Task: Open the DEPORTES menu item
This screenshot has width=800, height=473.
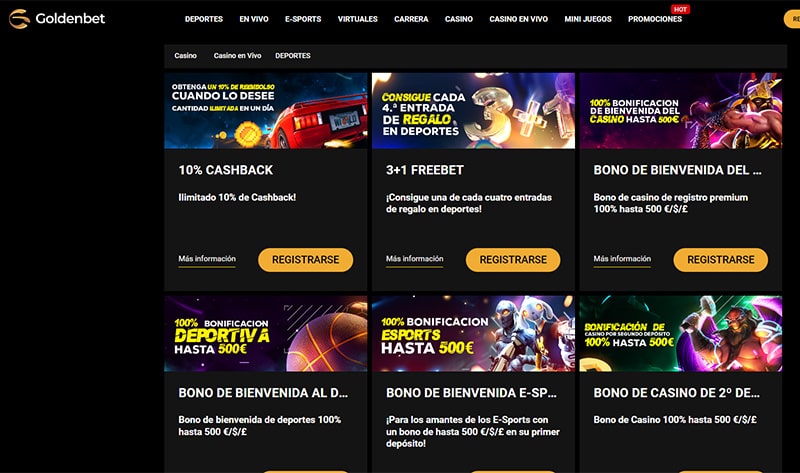Action: pos(204,19)
